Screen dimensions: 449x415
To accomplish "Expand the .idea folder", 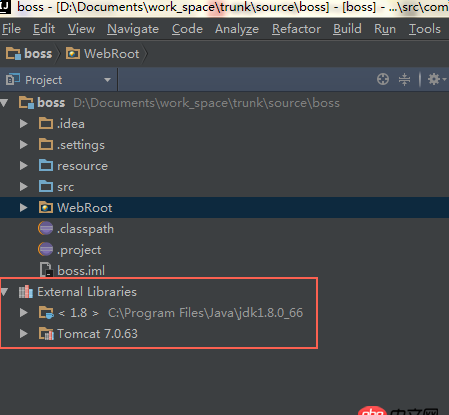I will 24,124.
